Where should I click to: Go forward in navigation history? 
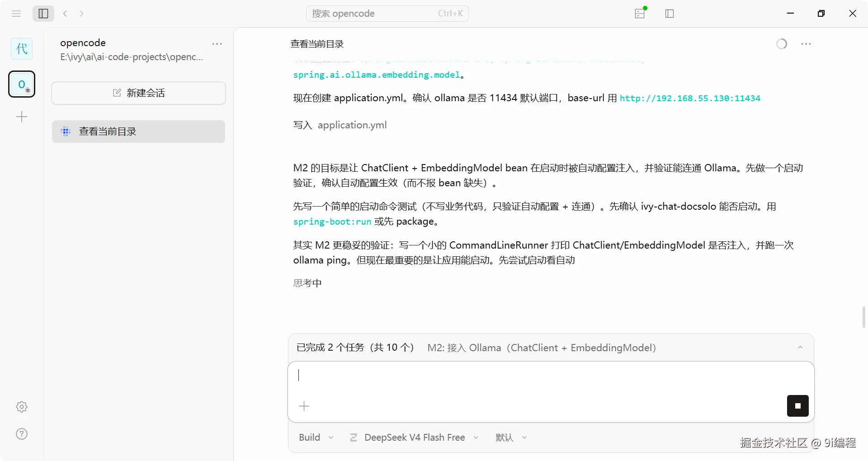click(81, 14)
